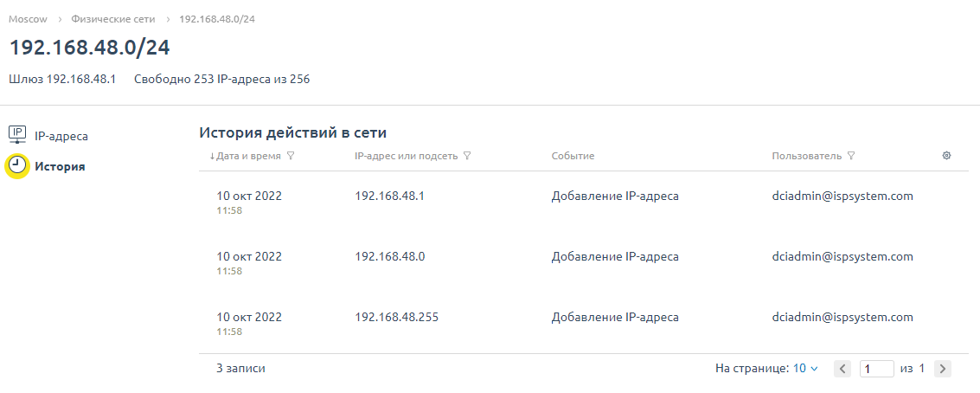Click the История clock icon
The image size is (980, 393).
click(17, 166)
